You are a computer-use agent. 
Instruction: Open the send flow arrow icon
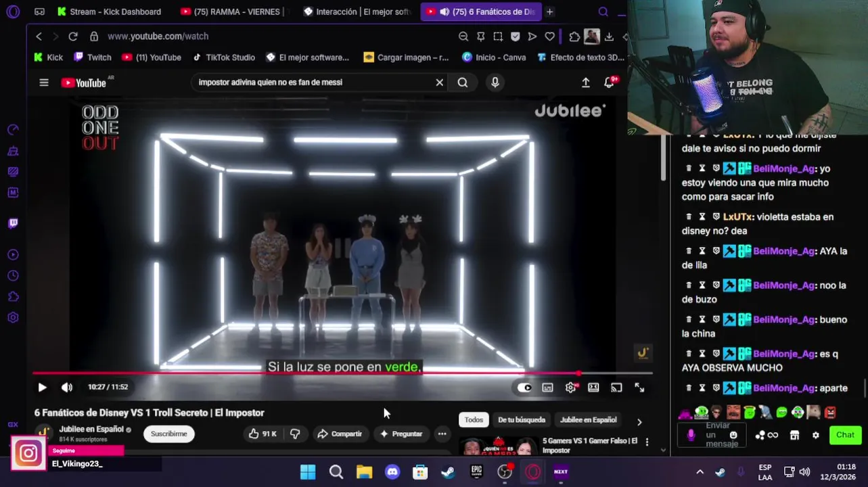pos(532,37)
